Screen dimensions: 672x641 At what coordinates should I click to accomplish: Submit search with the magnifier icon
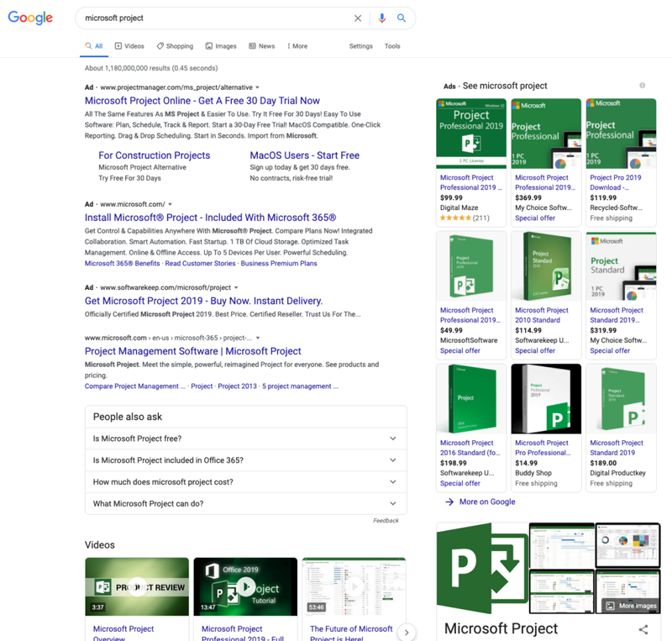tap(402, 18)
